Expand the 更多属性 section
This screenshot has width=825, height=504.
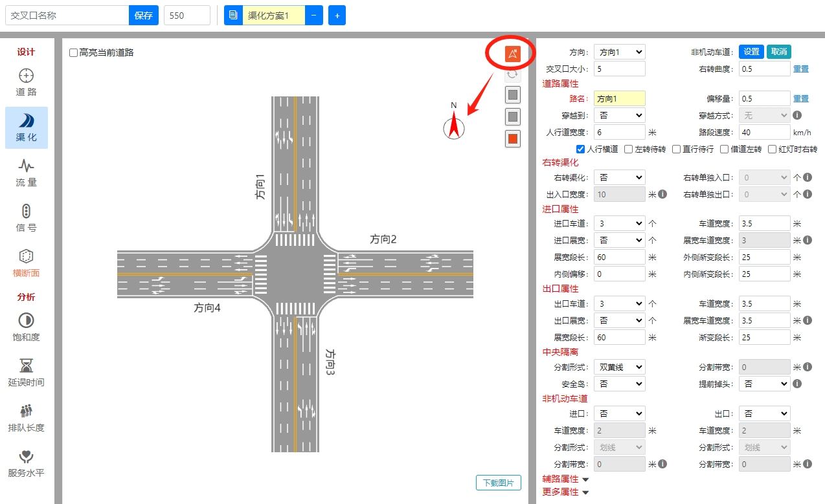(x=565, y=492)
